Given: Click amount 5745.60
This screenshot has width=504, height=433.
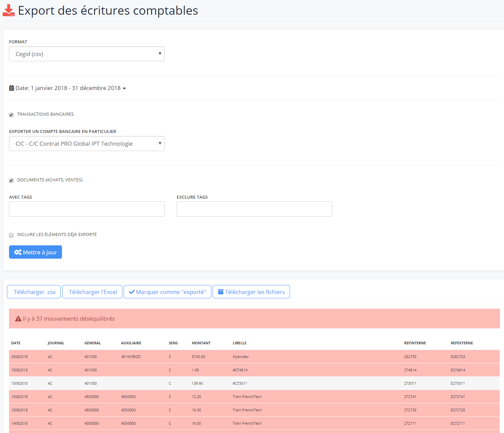Looking at the screenshot, I should point(198,357).
